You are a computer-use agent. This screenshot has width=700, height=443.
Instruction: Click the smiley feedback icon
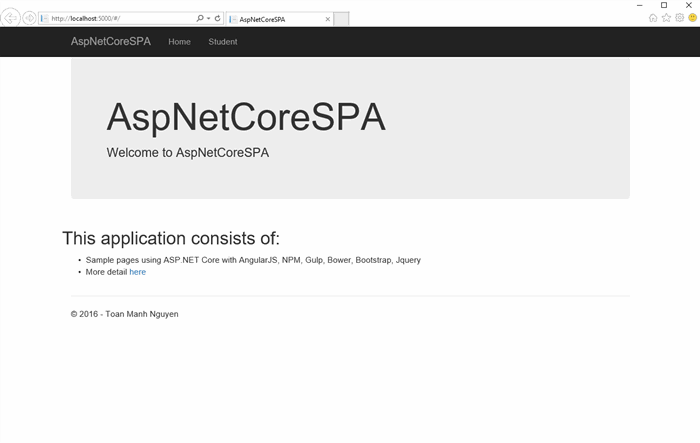point(692,18)
